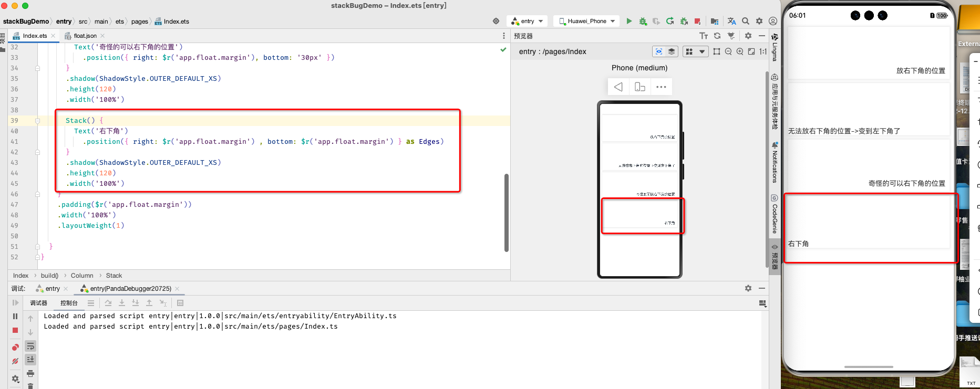Click fold marker at line 42
This screenshot has height=389, width=980.
coord(37,152)
